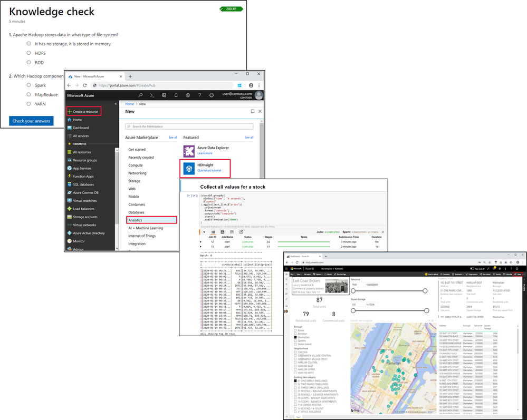
Task: Open the View dropdown in Power BI
Action: pos(299,275)
